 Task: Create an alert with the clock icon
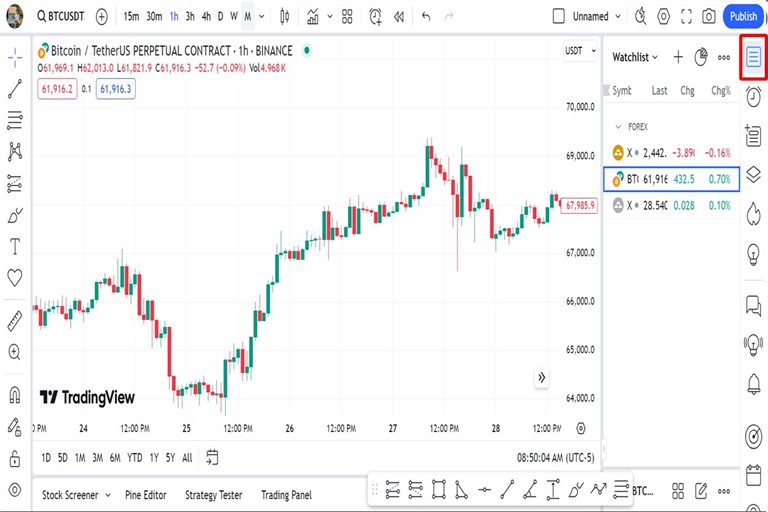click(x=375, y=17)
